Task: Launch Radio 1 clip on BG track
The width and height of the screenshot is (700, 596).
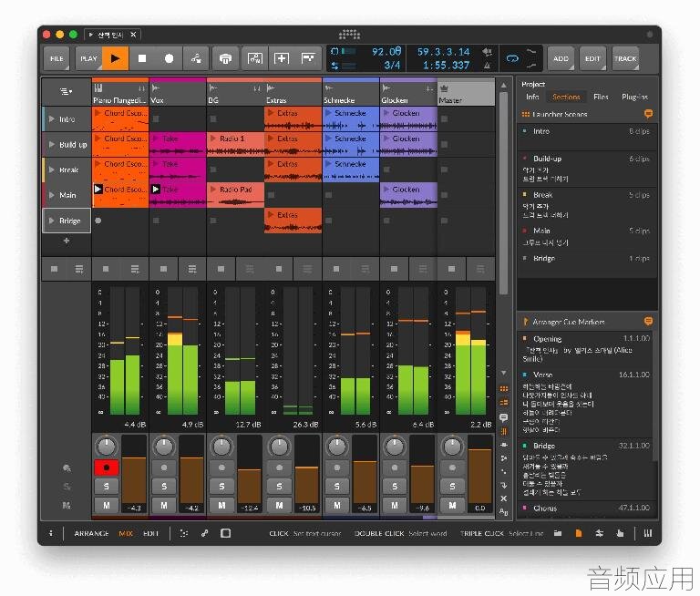Action: (214, 139)
